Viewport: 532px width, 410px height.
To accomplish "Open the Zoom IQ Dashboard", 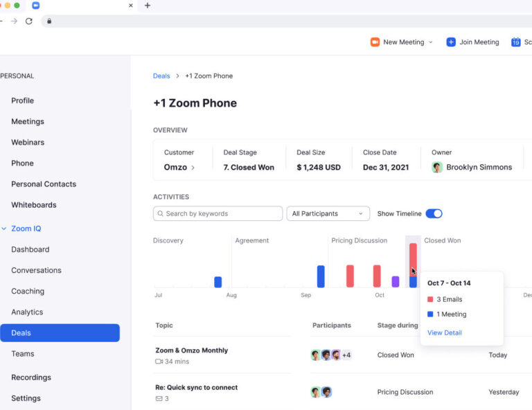I will click(x=30, y=249).
